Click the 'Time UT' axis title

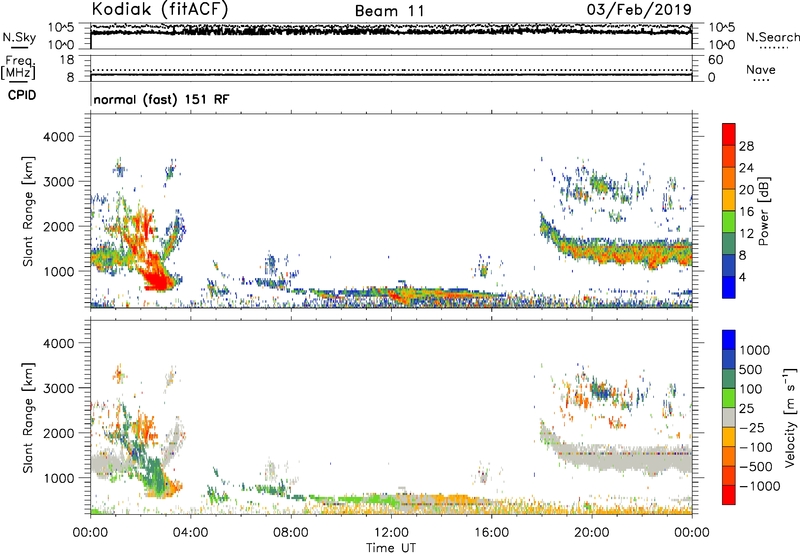point(391,548)
